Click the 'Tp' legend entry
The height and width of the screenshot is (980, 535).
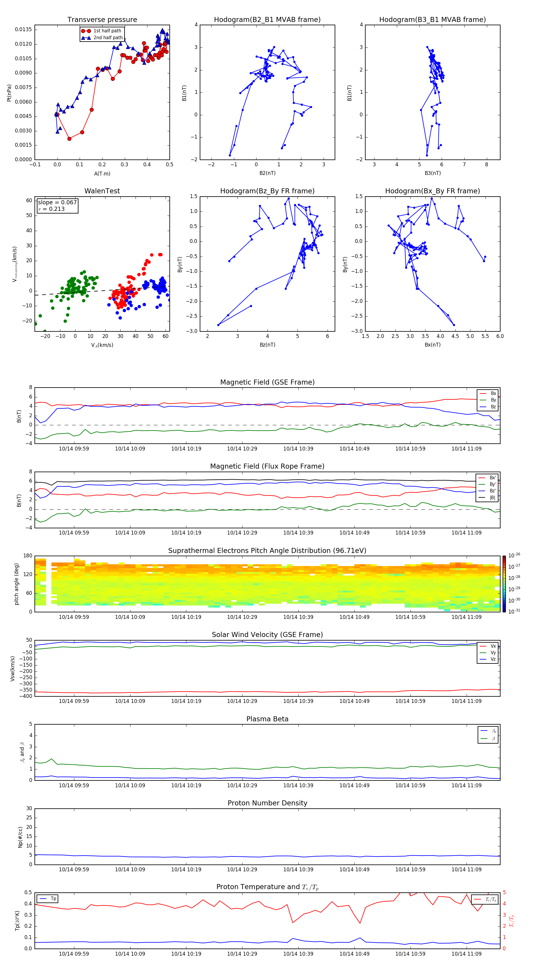(48, 899)
